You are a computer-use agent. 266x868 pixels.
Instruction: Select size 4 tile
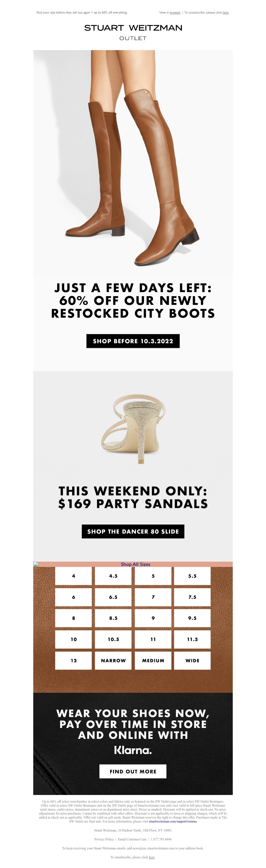click(73, 576)
